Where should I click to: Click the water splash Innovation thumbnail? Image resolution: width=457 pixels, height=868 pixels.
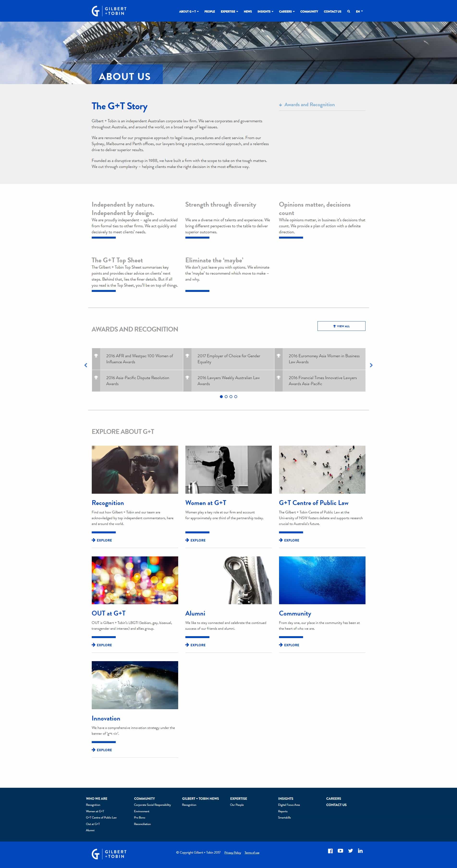point(135,685)
